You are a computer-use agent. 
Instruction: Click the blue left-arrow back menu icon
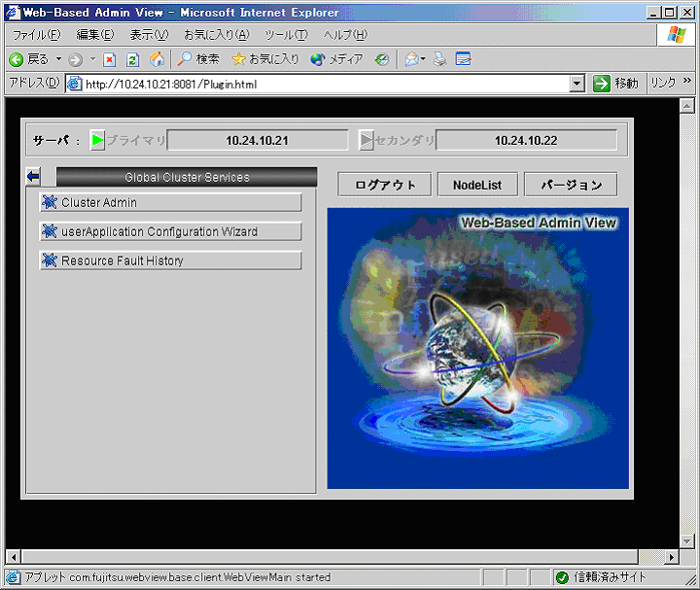33,176
